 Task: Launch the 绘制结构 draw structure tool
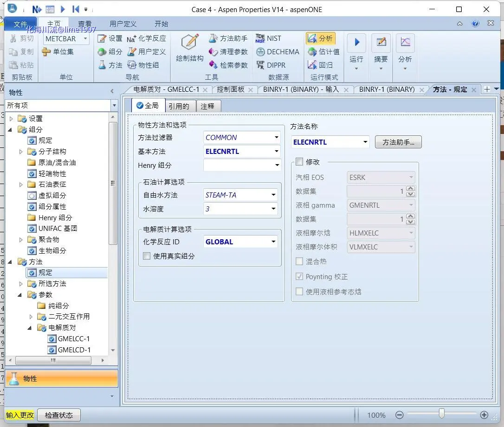coord(190,48)
